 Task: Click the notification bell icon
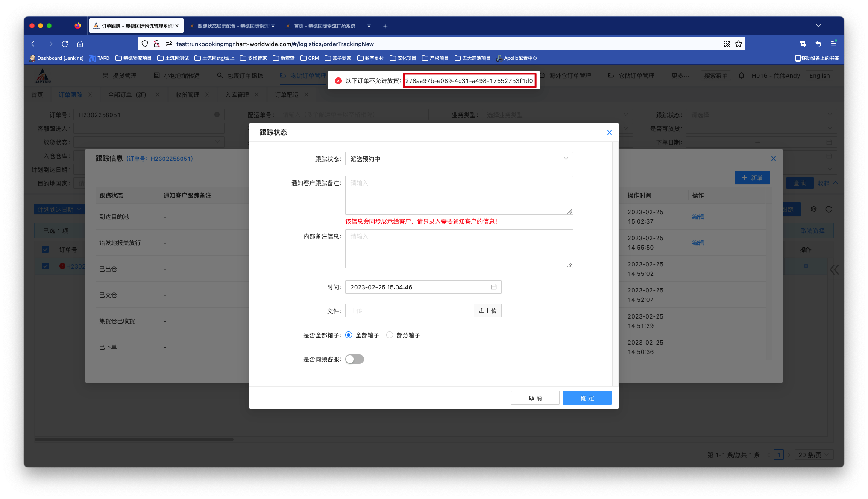click(742, 76)
